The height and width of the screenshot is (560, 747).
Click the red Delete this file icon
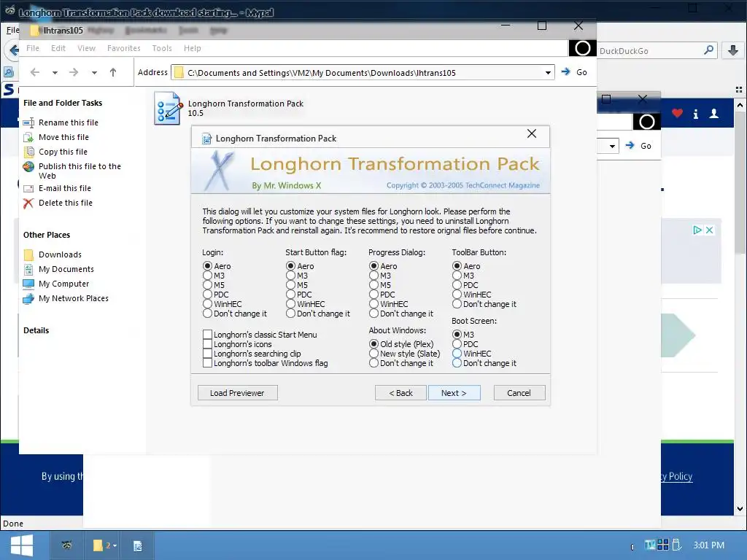tap(28, 203)
